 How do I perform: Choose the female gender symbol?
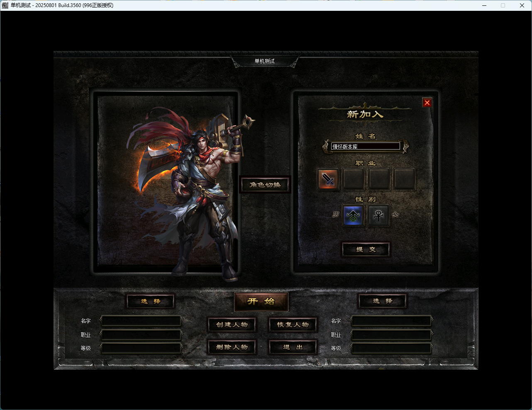pyautogui.click(x=378, y=215)
